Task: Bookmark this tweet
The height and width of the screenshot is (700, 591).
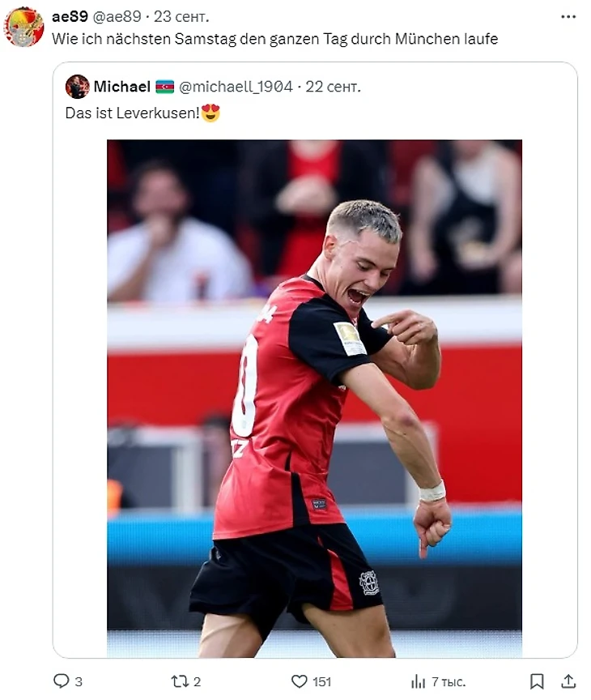Action: 537,681
